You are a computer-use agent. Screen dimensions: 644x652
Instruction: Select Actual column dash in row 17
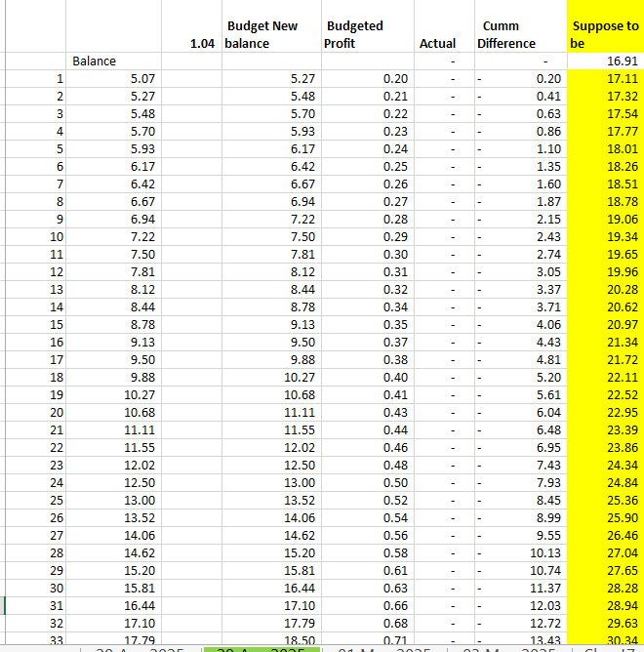[444, 360]
